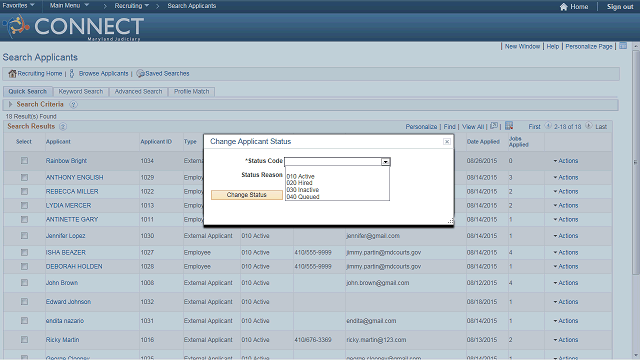Viewport: 640px width, 360px height.
Task: Open the Actions menu for Ricky Martin
Action: (566, 340)
